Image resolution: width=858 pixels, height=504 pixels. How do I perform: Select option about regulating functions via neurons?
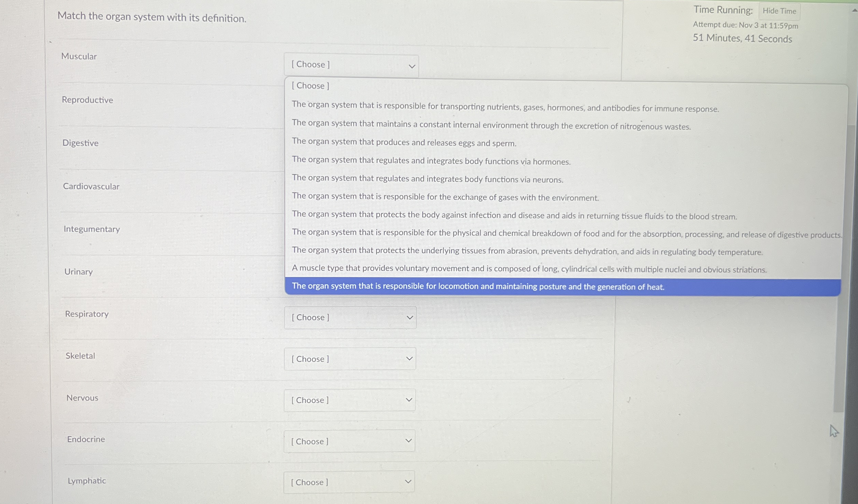click(427, 179)
